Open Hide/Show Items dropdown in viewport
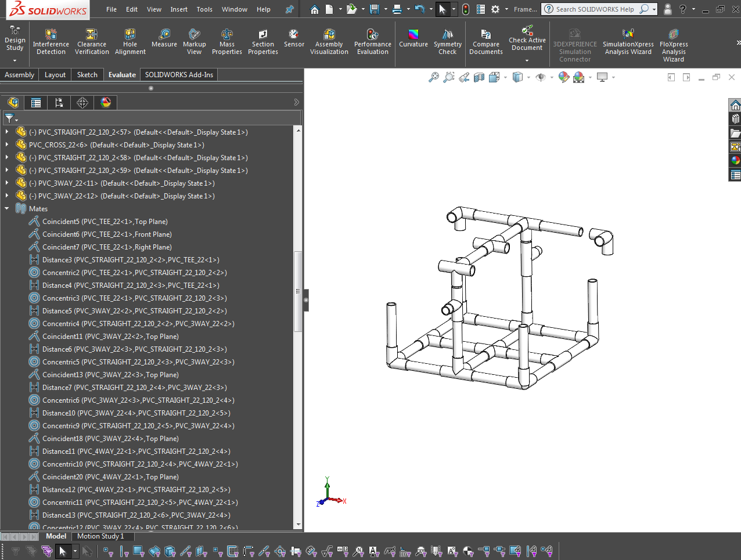Viewport: 741px width, 560px height. point(552,77)
